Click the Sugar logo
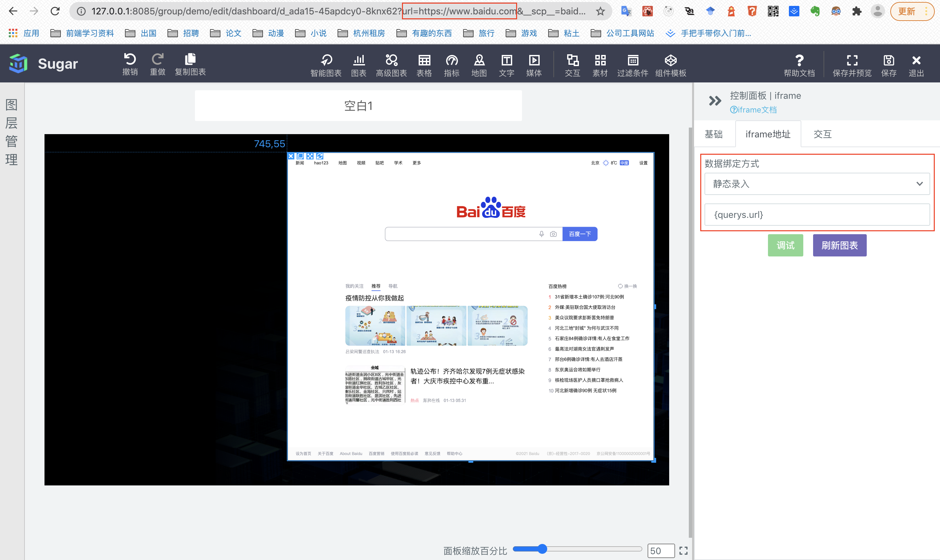The height and width of the screenshot is (560, 940). 18,63
